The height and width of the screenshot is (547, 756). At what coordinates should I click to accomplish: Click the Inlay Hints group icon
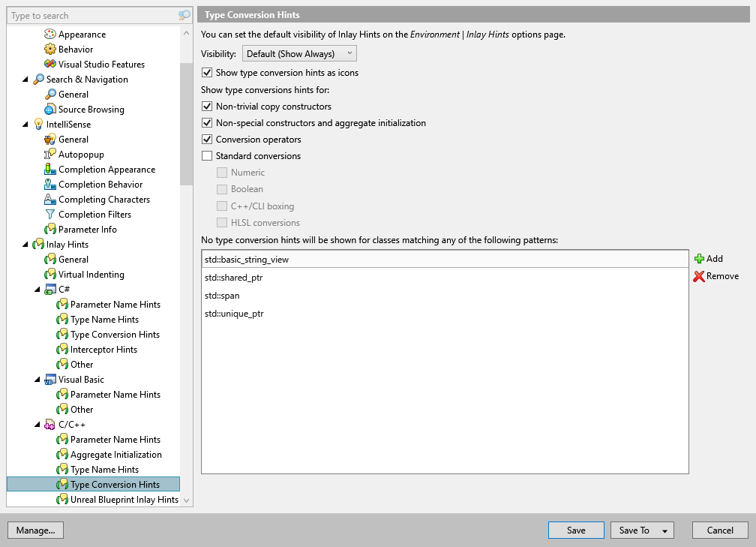click(38, 245)
